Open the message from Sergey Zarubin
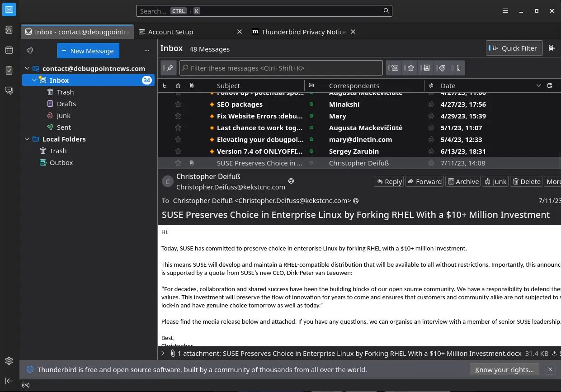561x392 pixels. [x=359, y=151]
